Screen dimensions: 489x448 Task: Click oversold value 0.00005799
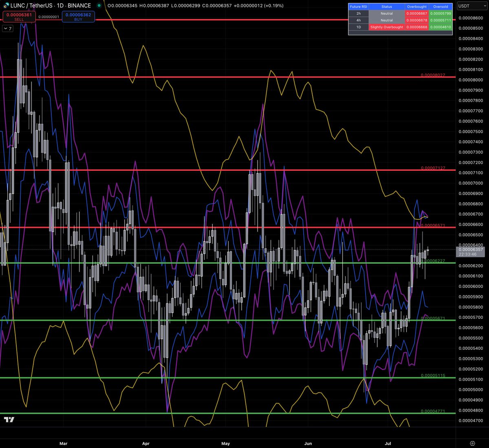441,13
